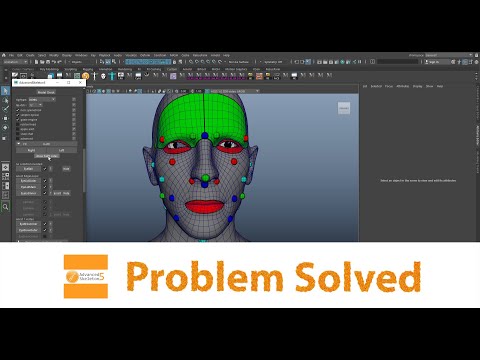The width and height of the screenshot is (480, 360).
Task: Open the magnifier search icon in left sidebar
Action: click(5, 207)
